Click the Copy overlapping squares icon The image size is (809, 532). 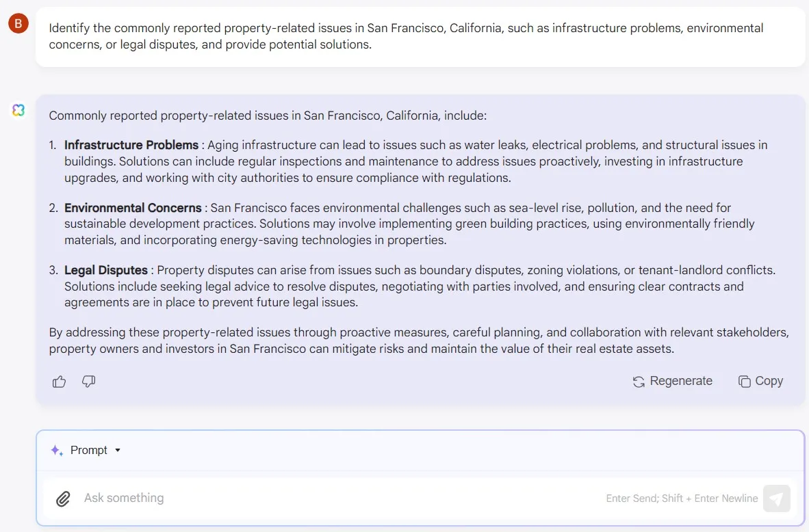[x=744, y=382]
